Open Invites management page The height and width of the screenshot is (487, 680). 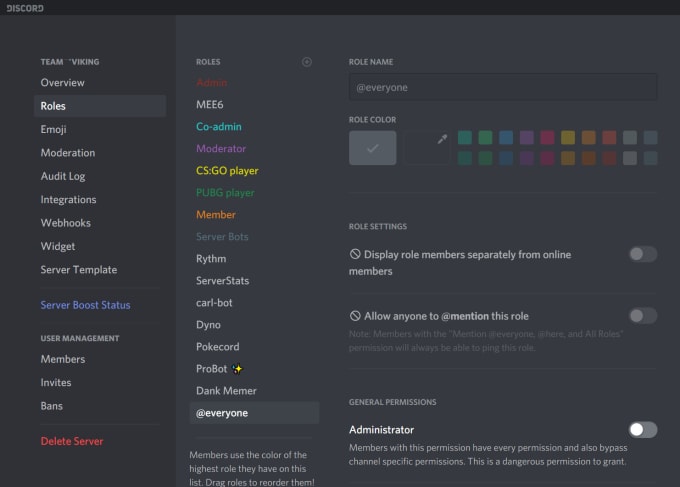click(56, 382)
